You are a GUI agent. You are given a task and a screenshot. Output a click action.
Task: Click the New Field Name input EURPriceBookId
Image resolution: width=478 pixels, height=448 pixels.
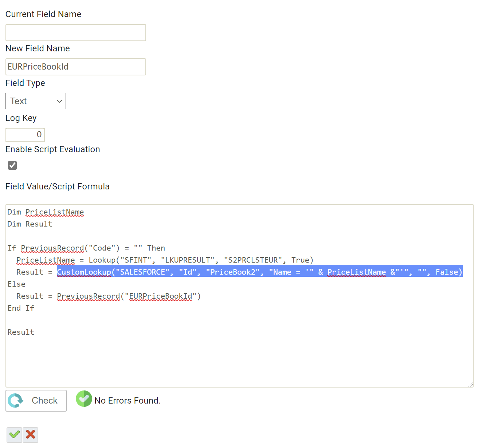coord(75,67)
